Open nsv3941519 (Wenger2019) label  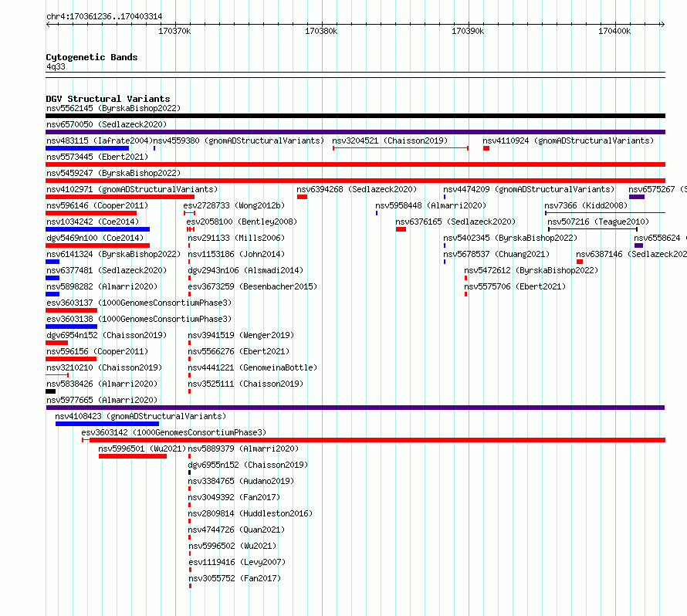241,335
